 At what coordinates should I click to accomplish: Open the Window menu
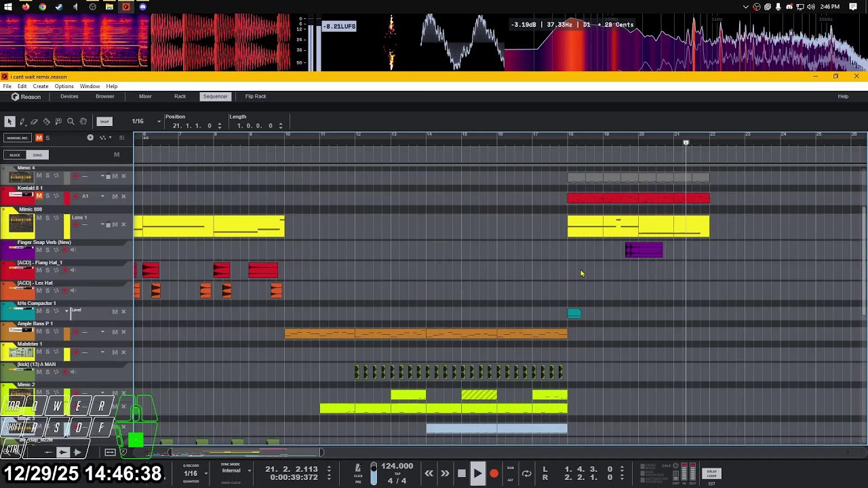coord(90,86)
